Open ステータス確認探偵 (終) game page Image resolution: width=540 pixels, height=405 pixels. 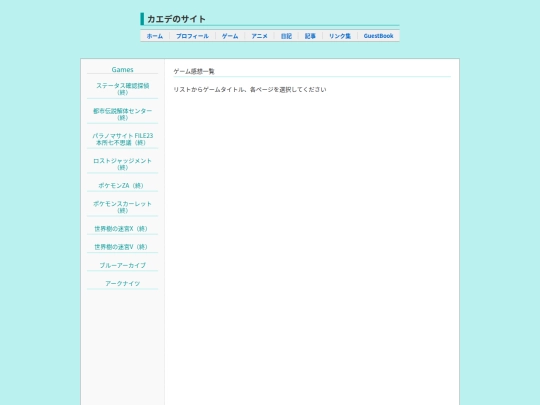coord(123,89)
